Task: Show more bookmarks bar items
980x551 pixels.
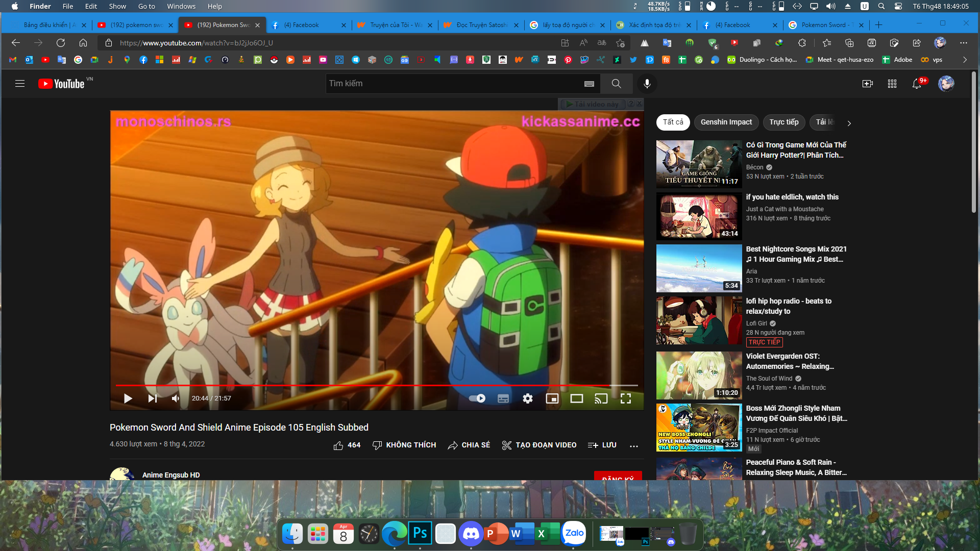Action: 965,60
